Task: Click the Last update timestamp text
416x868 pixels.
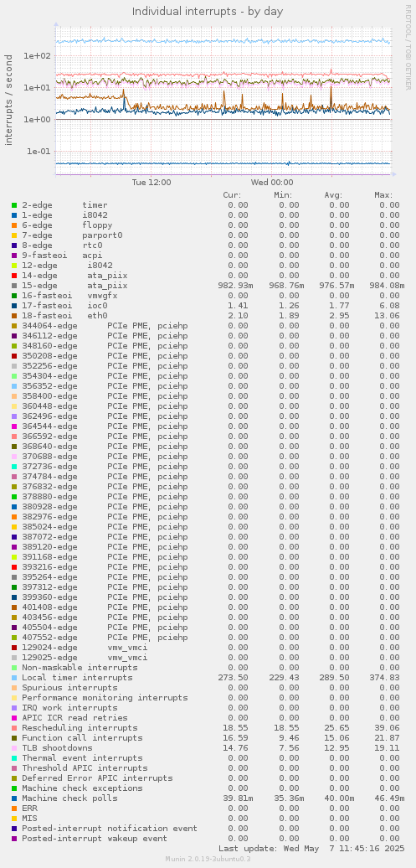Action: pyautogui.click(x=311, y=848)
